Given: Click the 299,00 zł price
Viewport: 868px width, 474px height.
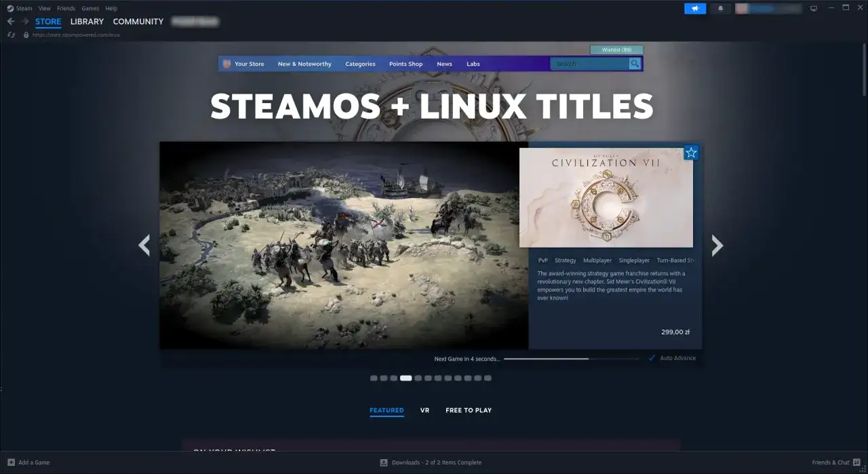Looking at the screenshot, I should (x=675, y=332).
